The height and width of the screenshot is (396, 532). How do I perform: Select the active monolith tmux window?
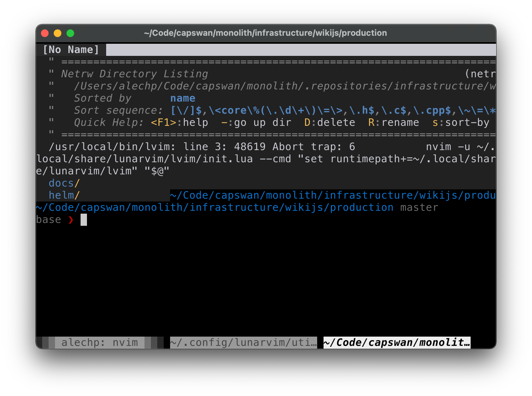click(395, 342)
